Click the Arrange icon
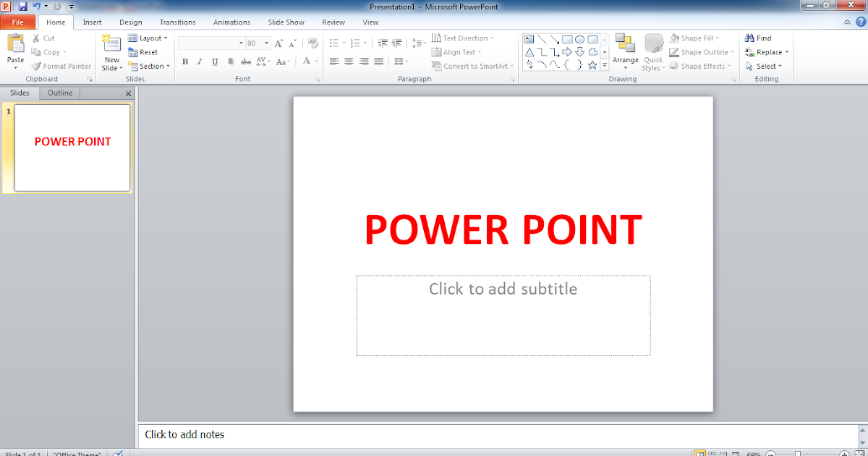The width and height of the screenshot is (868, 456). (625, 43)
